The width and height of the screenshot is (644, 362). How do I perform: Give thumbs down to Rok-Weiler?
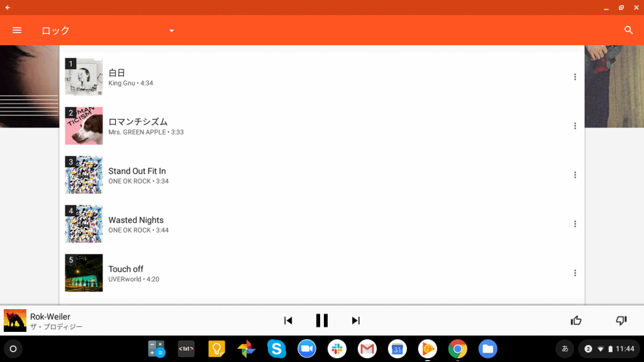[621, 321]
